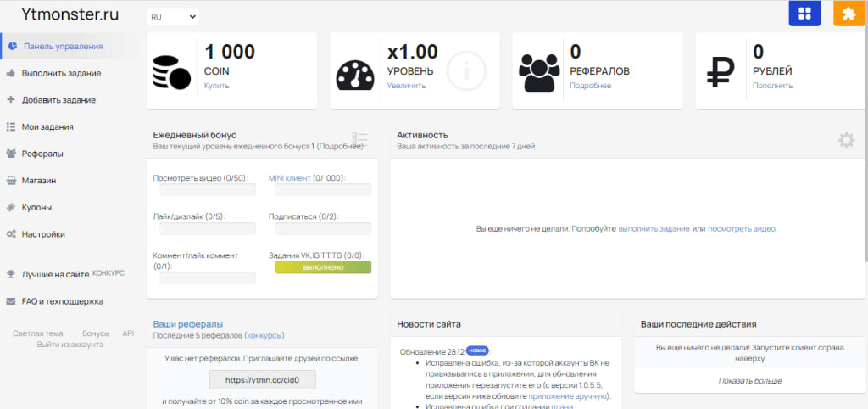868x409 pixels.
Task: Click the Коммент/лайк коммент progress bar
Action: click(208, 277)
